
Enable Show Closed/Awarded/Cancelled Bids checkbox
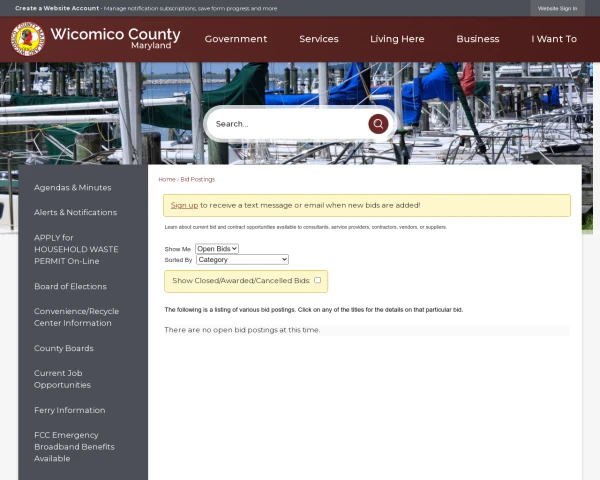pyautogui.click(x=317, y=280)
